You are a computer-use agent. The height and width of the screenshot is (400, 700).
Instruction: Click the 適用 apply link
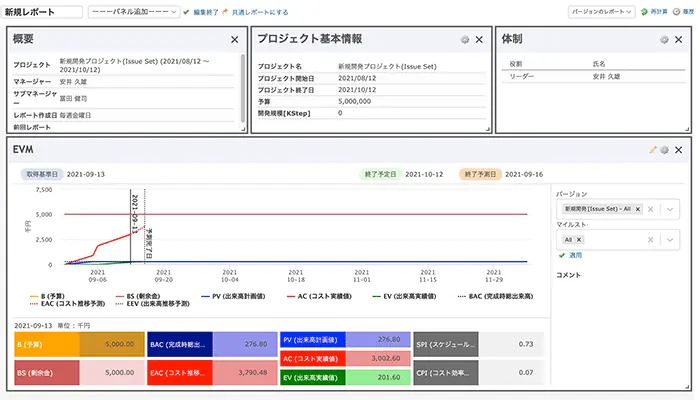tap(575, 255)
